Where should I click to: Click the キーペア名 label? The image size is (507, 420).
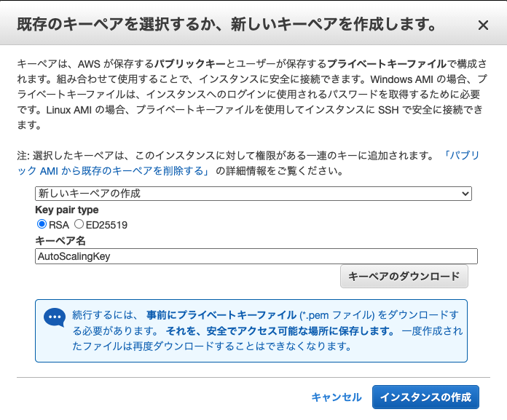[60, 241]
